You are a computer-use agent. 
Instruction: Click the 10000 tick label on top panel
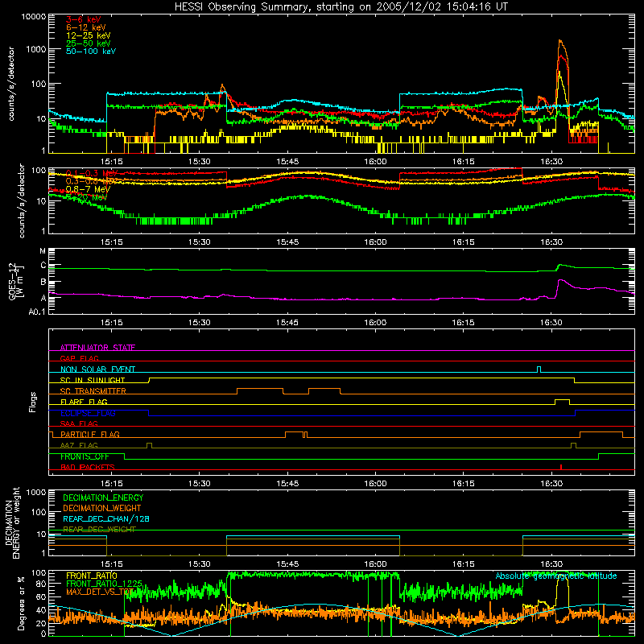(x=34, y=16)
